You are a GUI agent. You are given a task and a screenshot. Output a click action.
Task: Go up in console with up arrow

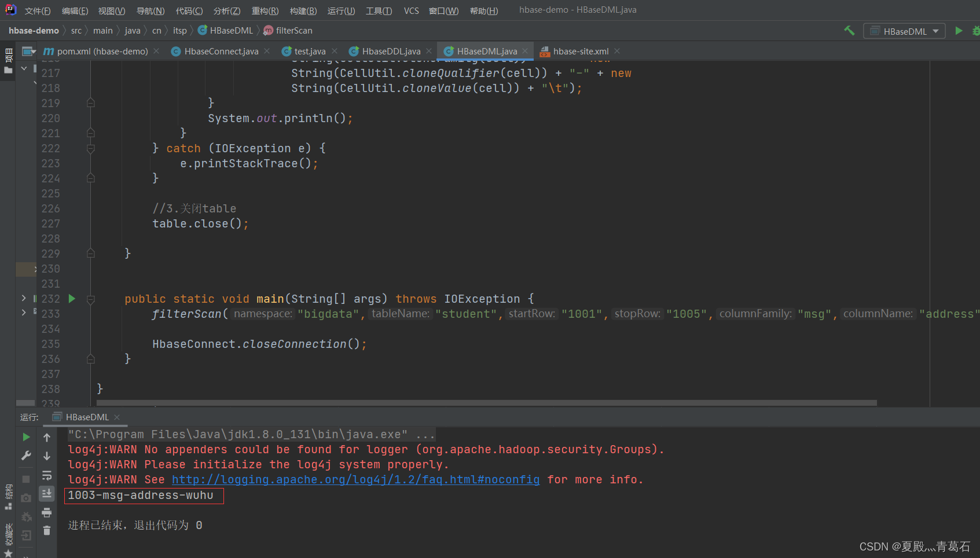point(47,438)
